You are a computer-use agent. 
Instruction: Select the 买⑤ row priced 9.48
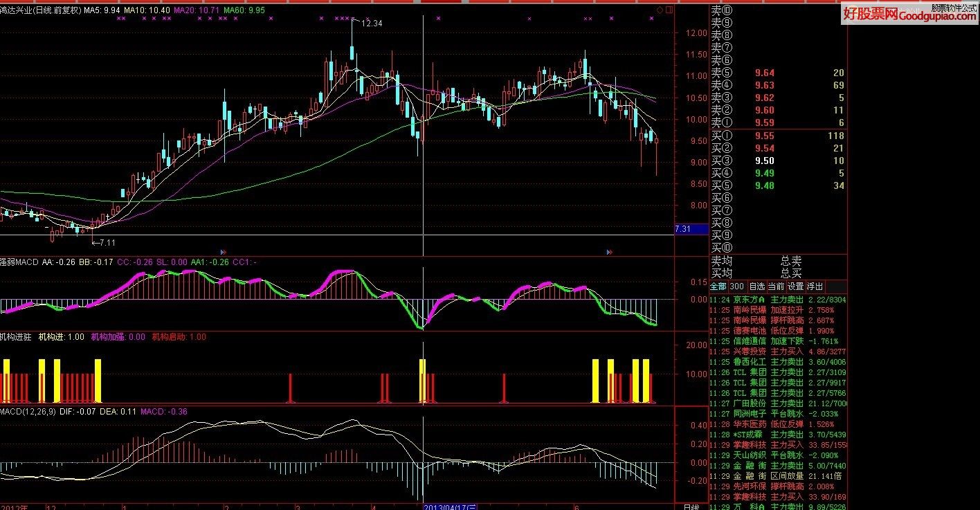point(779,185)
